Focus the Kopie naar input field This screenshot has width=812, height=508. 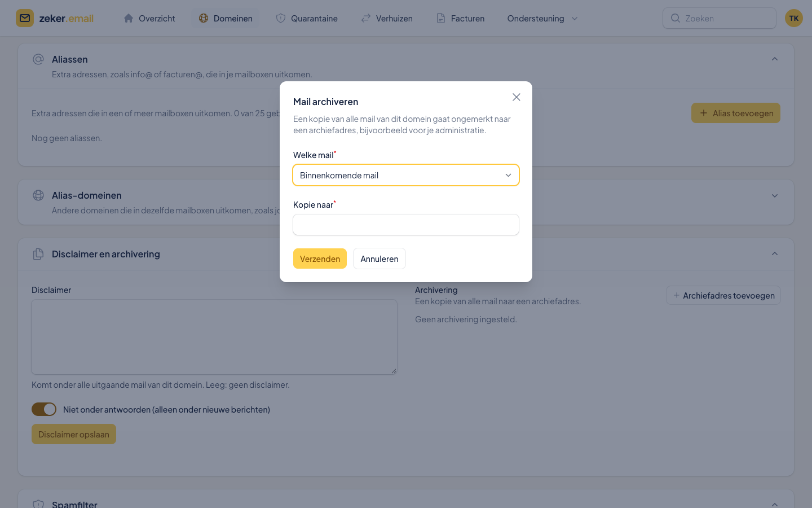[406, 225]
